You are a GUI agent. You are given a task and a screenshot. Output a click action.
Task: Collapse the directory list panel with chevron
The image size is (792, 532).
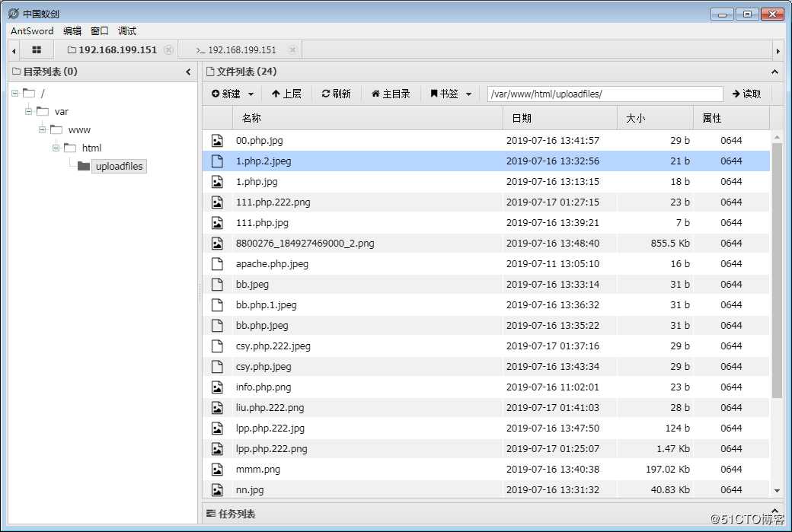click(x=188, y=72)
